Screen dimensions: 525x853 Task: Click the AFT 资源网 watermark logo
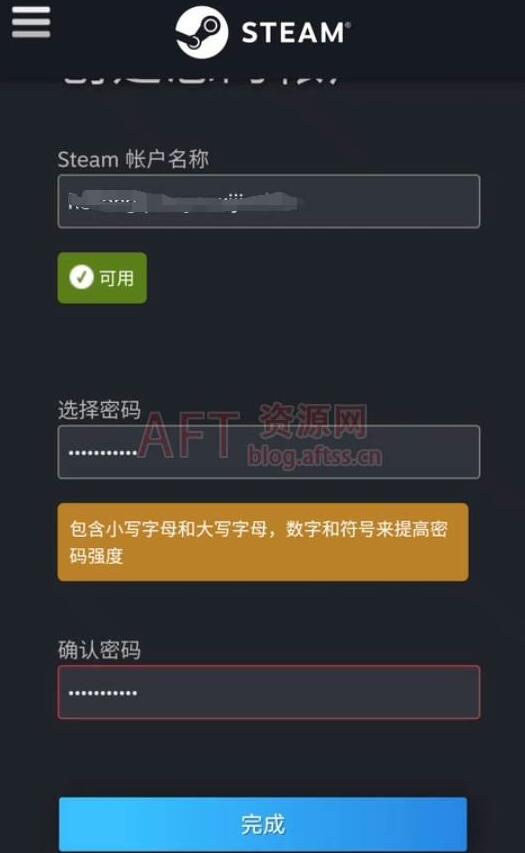coord(253,430)
